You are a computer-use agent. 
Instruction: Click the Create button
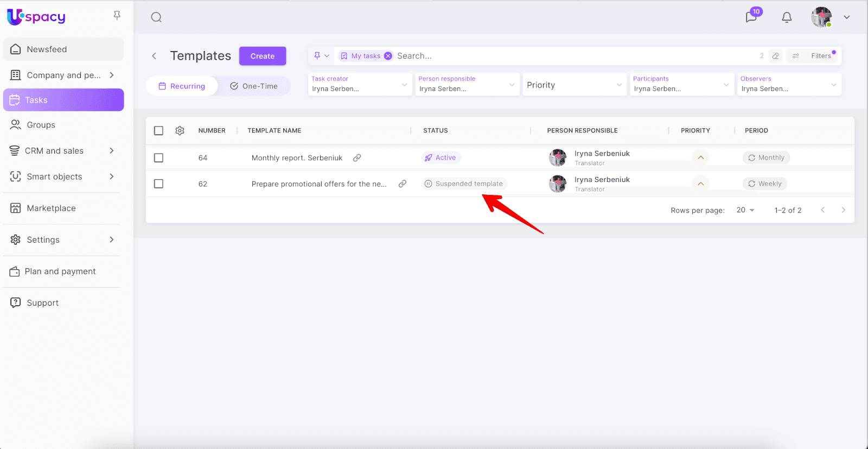click(x=263, y=56)
